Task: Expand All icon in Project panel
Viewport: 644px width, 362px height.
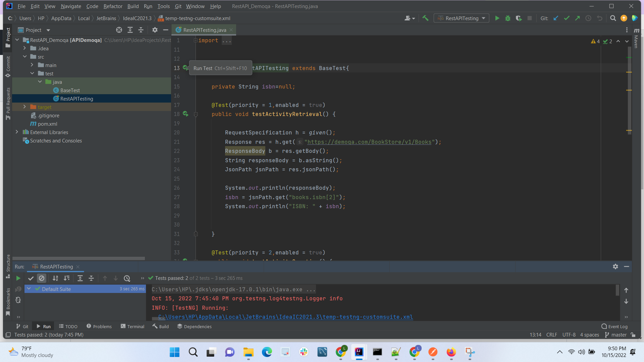Action: pyautogui.click(x=130, y=30)
